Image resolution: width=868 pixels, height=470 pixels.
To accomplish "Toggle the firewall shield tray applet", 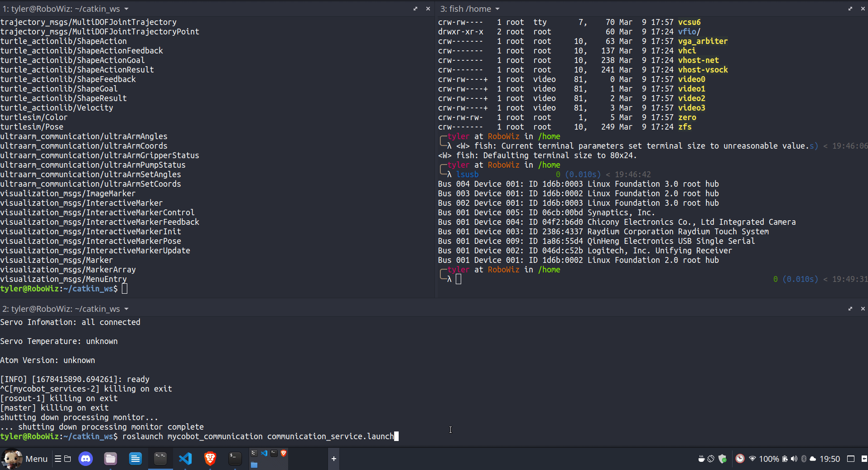I will pos(722,459).
